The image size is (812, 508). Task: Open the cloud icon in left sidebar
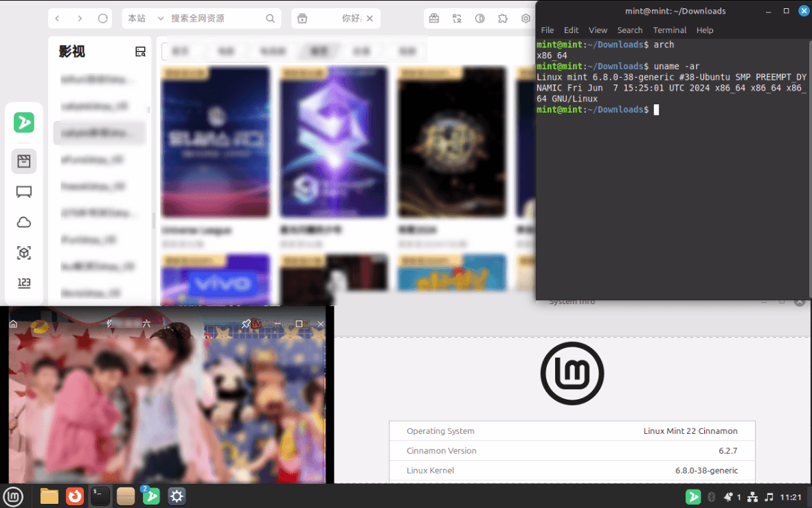(24, 222)
